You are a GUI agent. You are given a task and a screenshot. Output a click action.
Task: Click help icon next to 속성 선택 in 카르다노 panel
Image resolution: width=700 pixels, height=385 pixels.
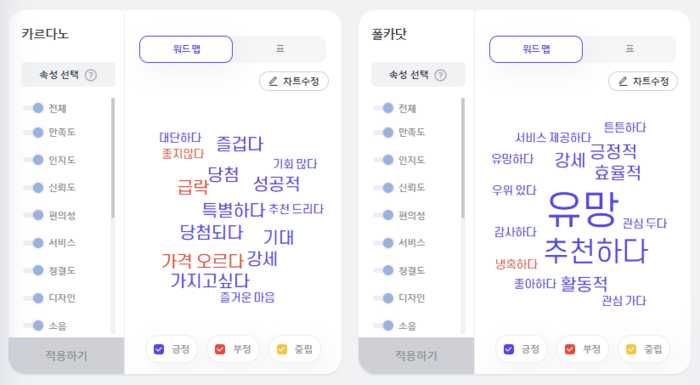coord(91,75)
